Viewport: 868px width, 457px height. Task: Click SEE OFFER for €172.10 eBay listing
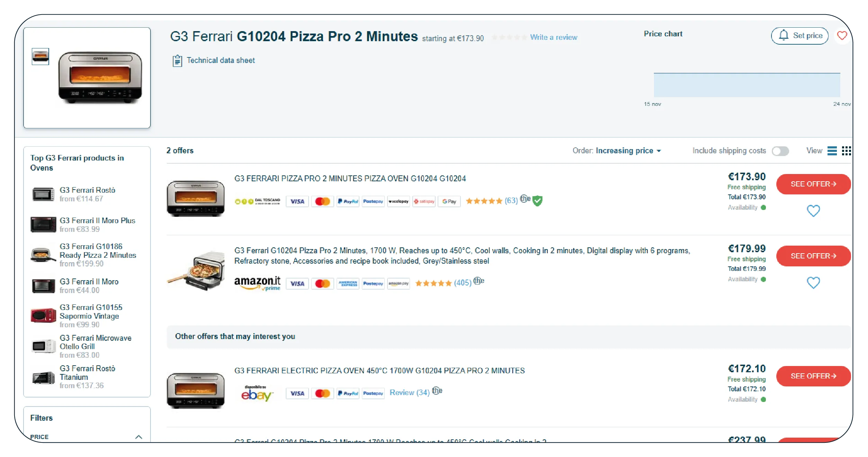pyautogui.click(x=813, y=376)
